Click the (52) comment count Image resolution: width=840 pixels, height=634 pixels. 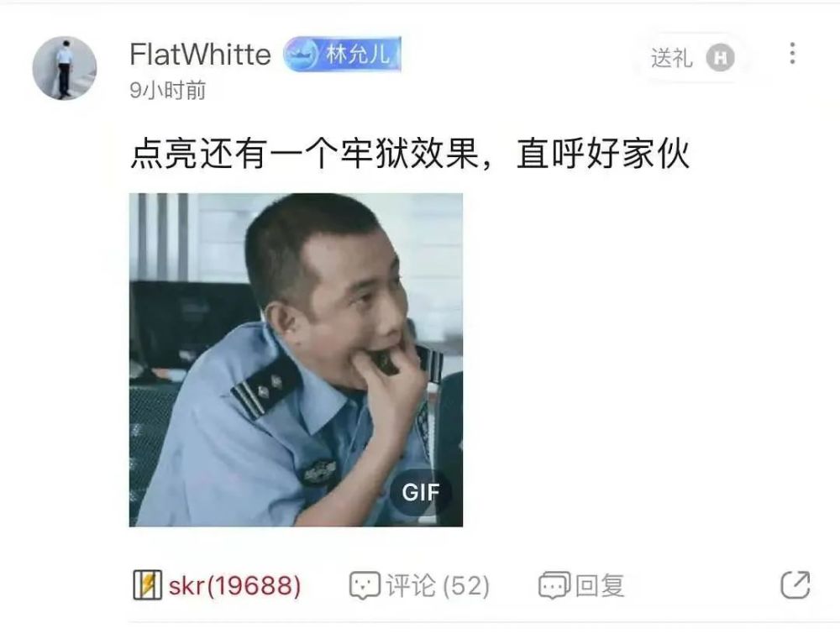point(466,586)
